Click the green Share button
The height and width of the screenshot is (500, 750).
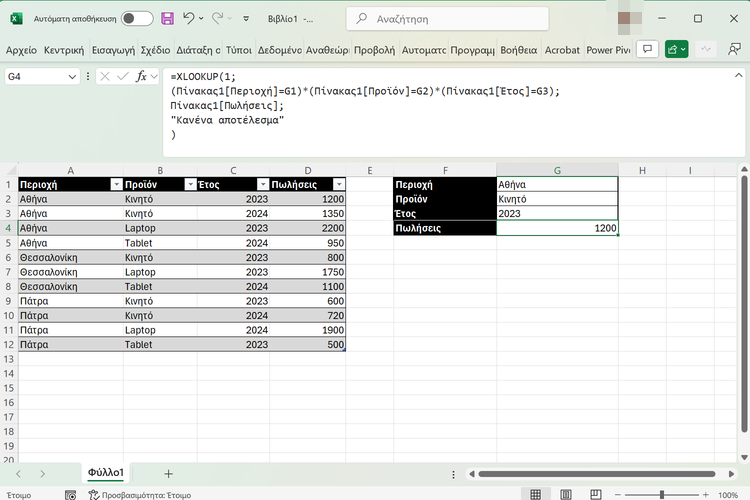[x=676, y=49]
